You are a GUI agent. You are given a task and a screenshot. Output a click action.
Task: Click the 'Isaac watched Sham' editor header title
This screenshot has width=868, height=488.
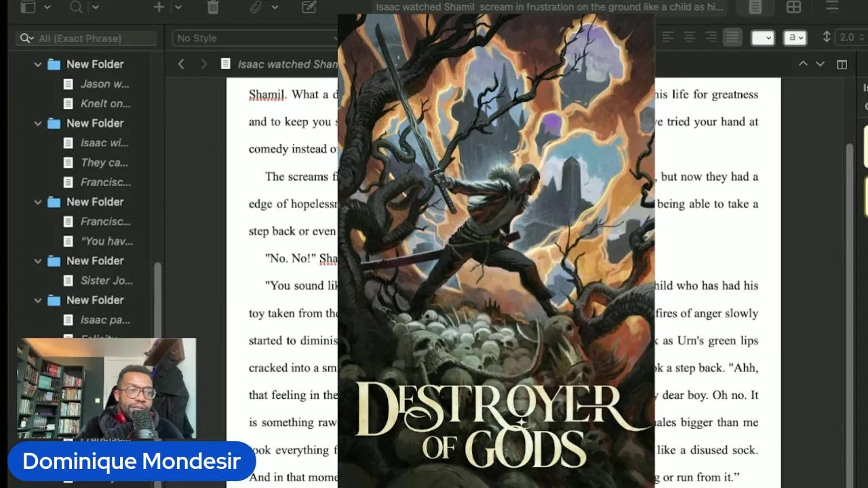[x=288, y=64]
